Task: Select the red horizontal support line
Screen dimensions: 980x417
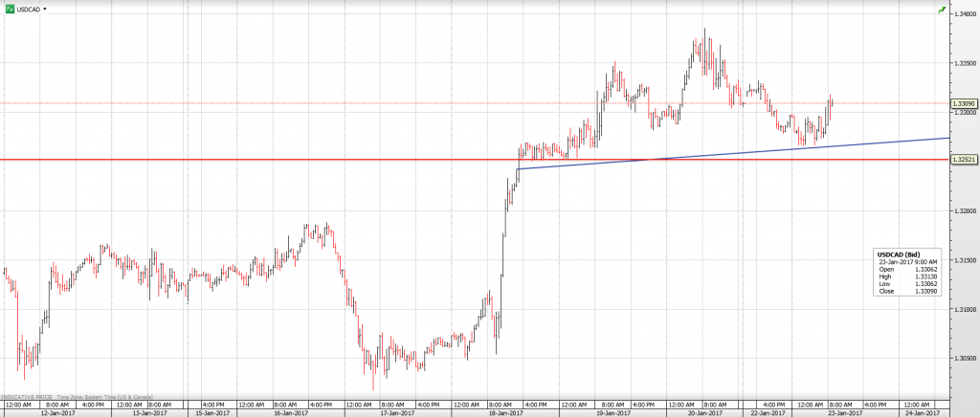Action: [x=287, y=160]
